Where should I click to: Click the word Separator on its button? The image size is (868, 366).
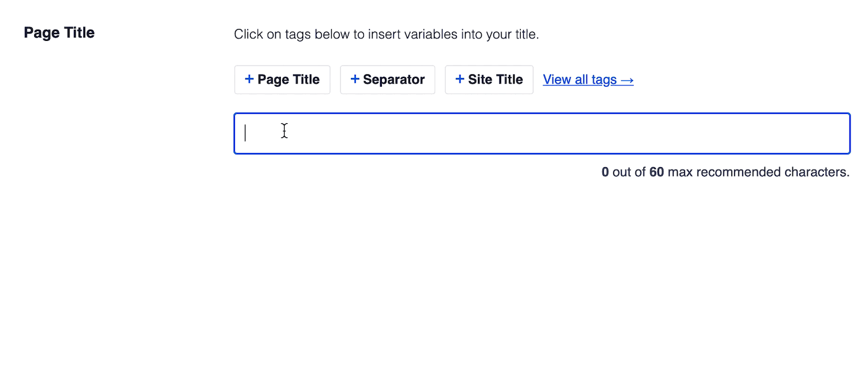click(394, 79)
